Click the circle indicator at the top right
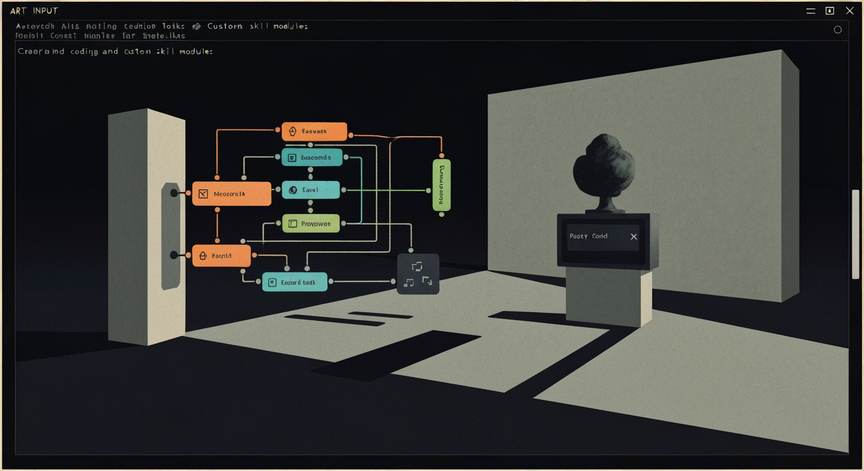Image resolution: width=864 pixels, height=471 pixels. click(838, 30)
